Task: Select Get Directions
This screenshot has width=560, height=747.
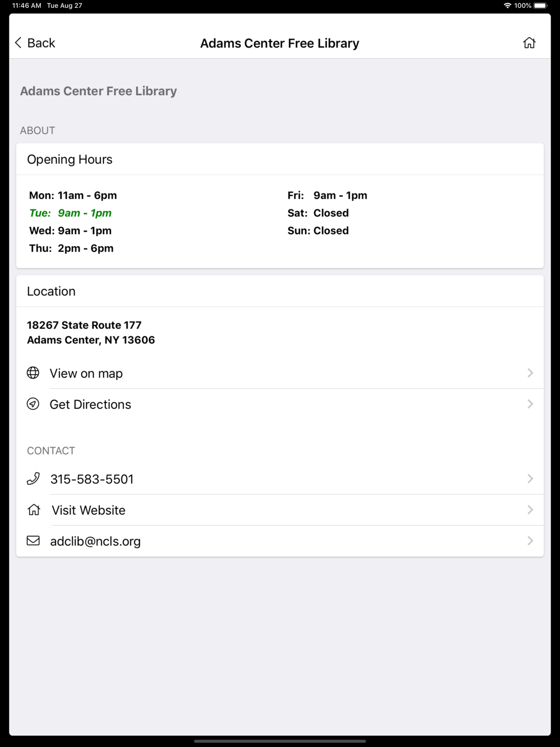Action: [x=280, y=404]
